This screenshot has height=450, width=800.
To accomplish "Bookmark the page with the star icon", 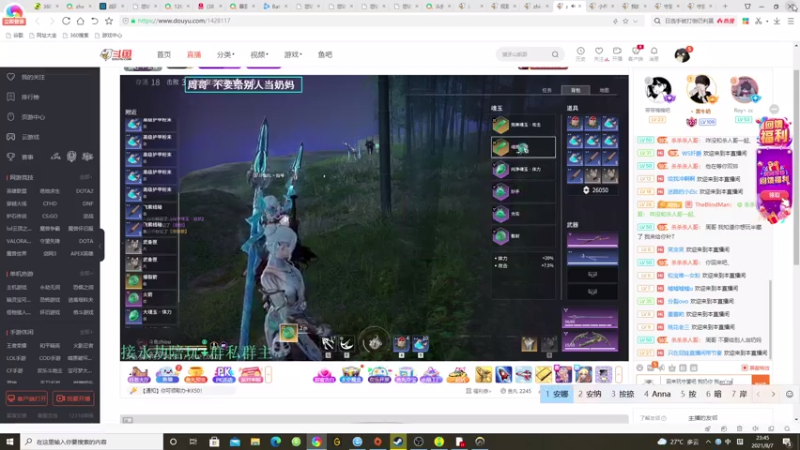I will point(109,21).
